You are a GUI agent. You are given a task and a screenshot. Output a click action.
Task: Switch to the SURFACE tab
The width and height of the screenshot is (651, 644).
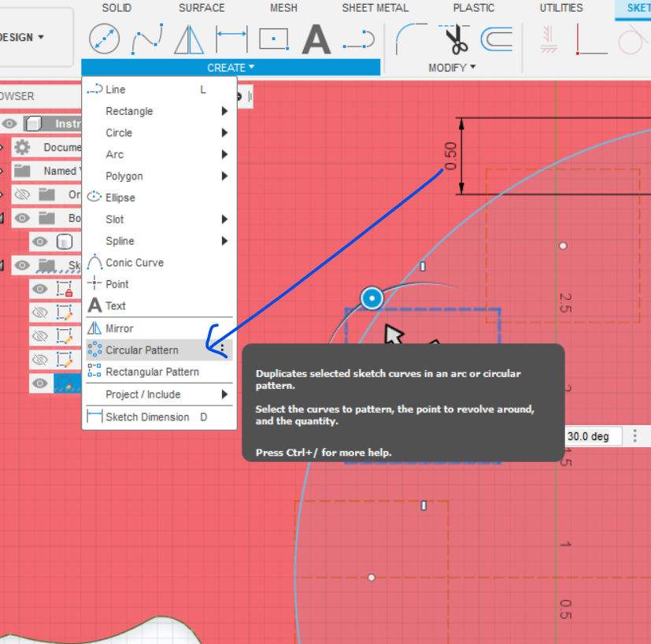[202, 8]
